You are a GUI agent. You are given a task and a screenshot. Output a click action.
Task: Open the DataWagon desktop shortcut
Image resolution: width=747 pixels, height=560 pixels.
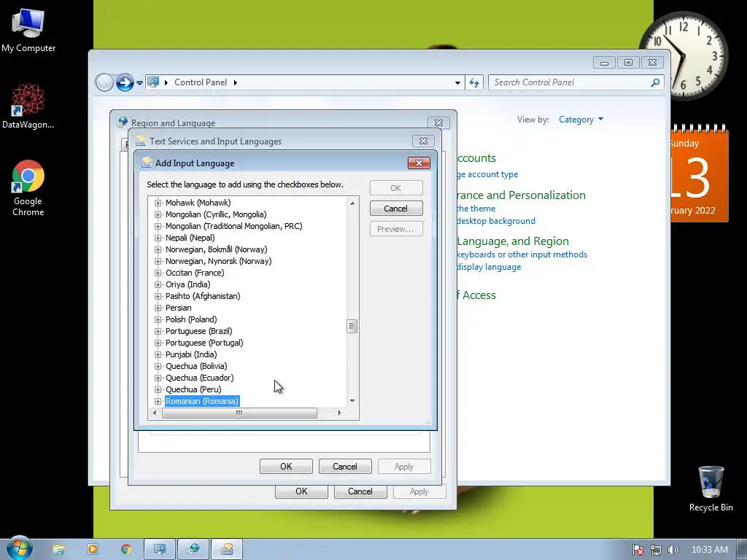click(x=28, y=106)
